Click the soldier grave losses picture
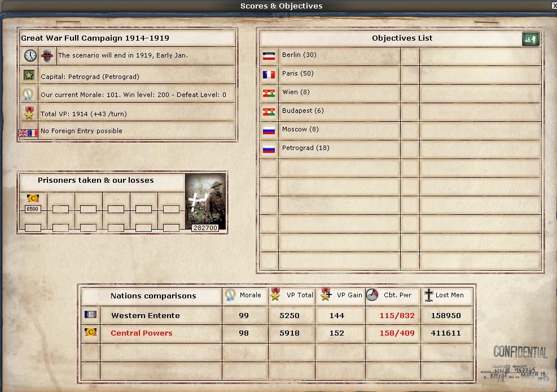The image size is (557, 392). 205,201
